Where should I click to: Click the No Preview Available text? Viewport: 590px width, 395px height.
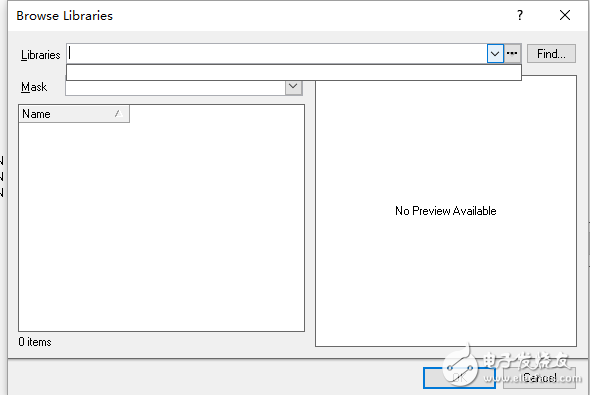coord(446,211)
